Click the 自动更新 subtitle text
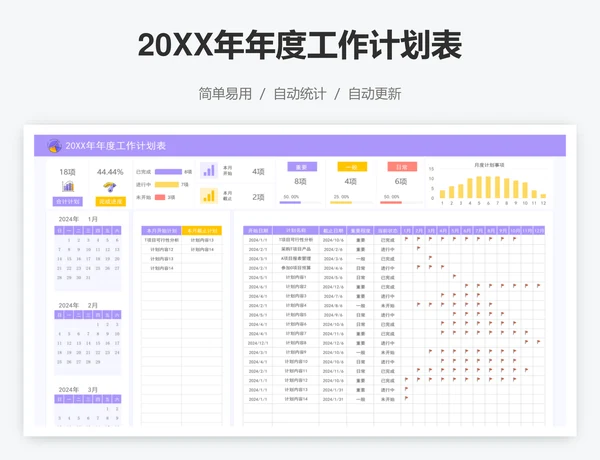The height and width of the screenshot is (460, 600). pyautogui.click(x=375, y=94)
